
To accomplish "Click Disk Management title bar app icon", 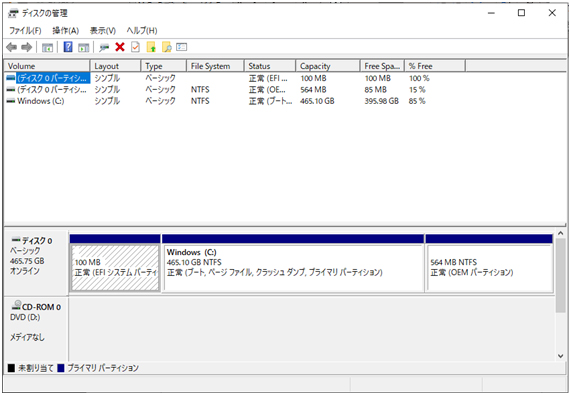I will pyautogui.click(x=13, y=13).
